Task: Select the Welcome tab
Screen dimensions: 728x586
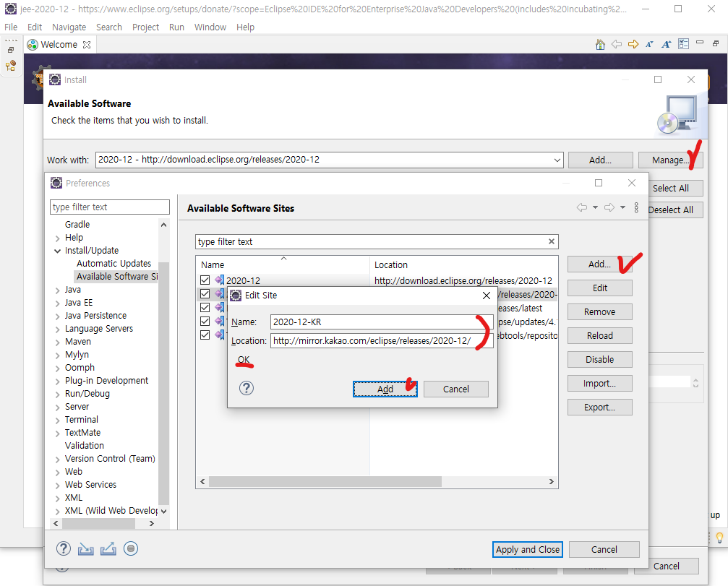Action: (59, 45)
